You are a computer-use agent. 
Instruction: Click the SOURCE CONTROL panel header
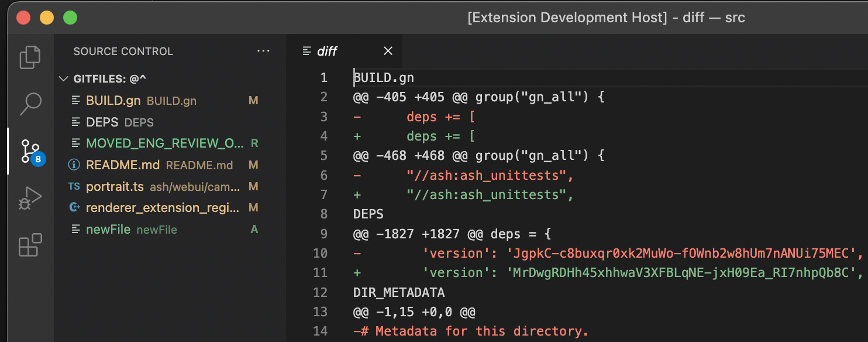pyautogui.click(x=123, y=52)
